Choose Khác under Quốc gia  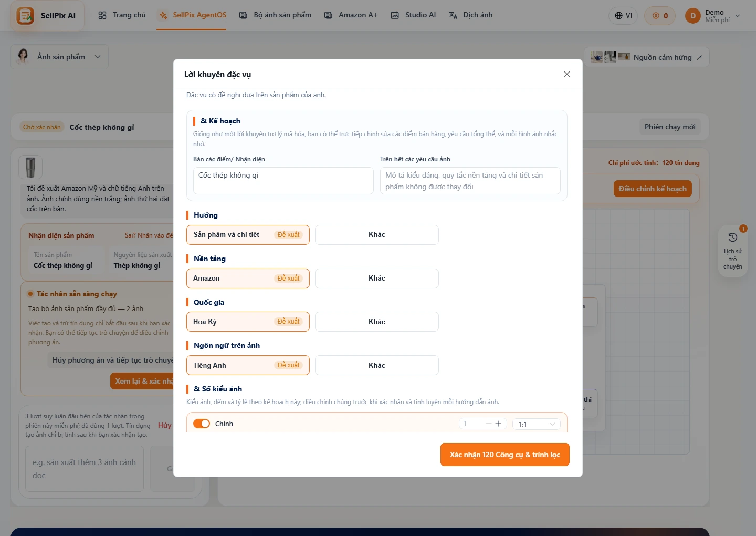(377, 322)
